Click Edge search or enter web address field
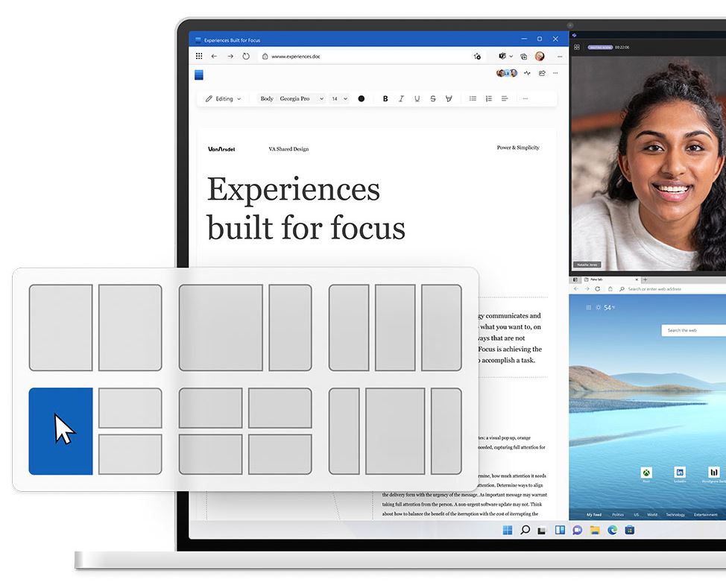The width and height of the screenshot is (726, 588). [x=672, y=289]
